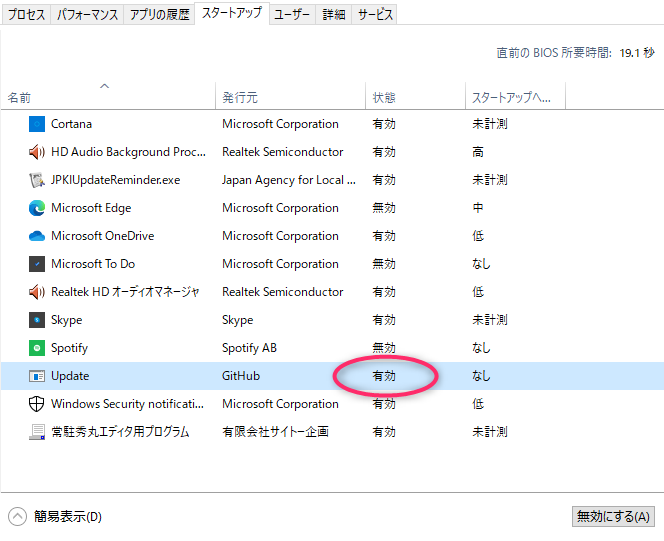
Task: Click the 未計測 impact of Cortana
Action: (x=490, y=124)
